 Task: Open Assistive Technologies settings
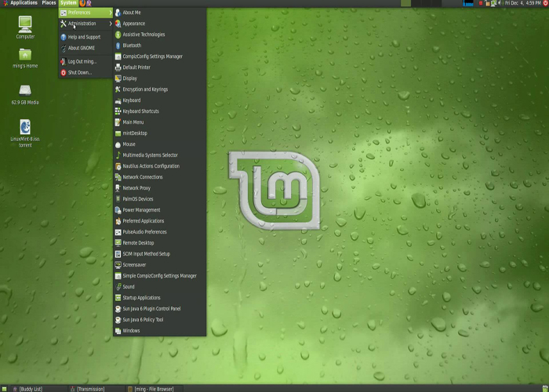(159, 34)
